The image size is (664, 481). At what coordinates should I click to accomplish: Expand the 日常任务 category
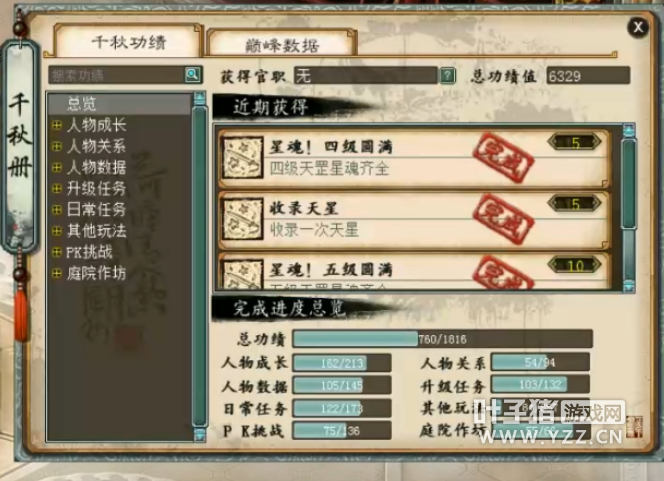tap(57, 210)
